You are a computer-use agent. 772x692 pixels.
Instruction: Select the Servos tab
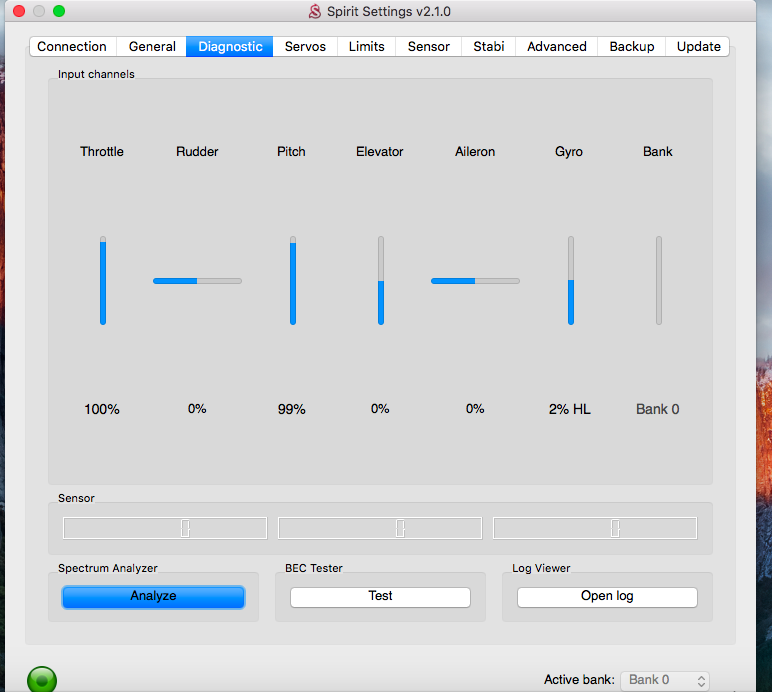pyautogui.click(x=305, y=46)
